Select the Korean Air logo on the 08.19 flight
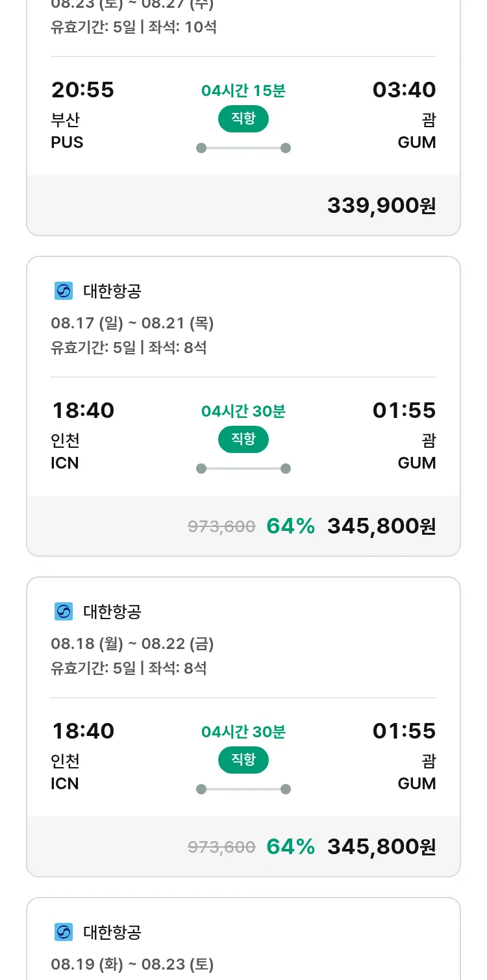Screen dimensions: 487x980 [x=63, y=932]
